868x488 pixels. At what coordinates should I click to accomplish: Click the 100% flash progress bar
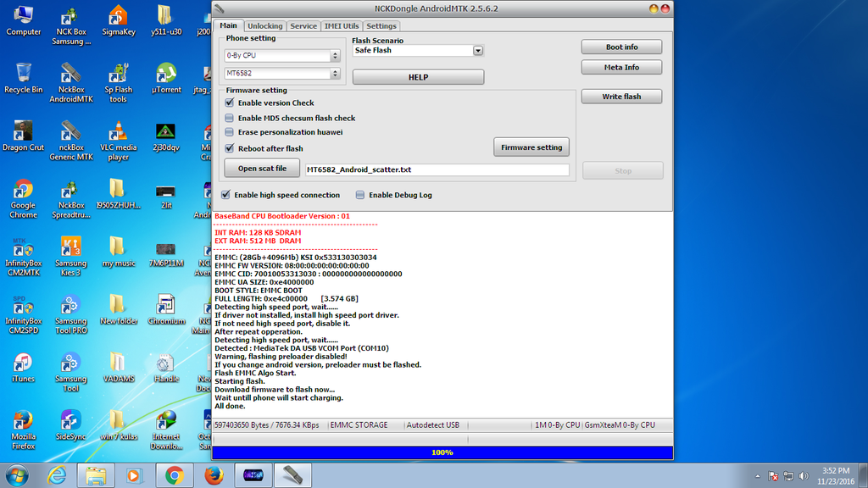(x=442, y=452)
